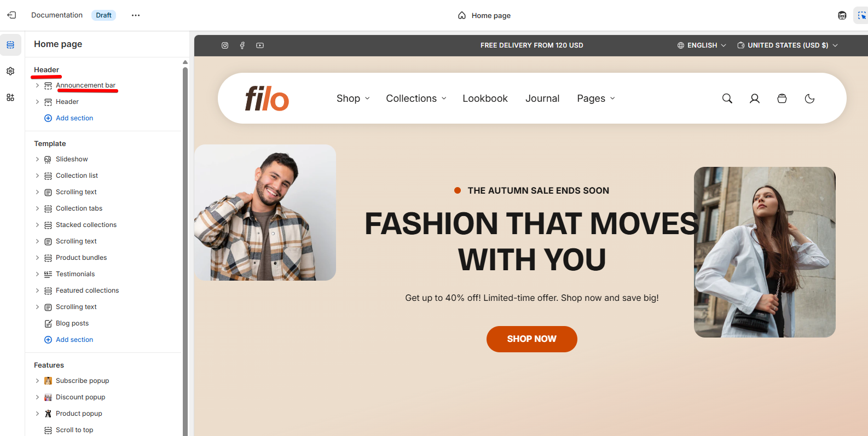Open the app embeds icon in sidebar

(10, 97)
